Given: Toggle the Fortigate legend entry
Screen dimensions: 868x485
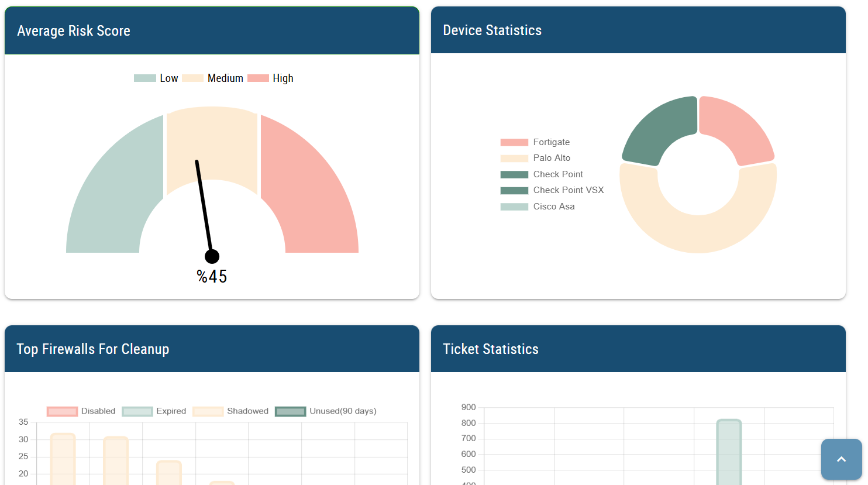Looking at the screenshot, I should (533, 142).
